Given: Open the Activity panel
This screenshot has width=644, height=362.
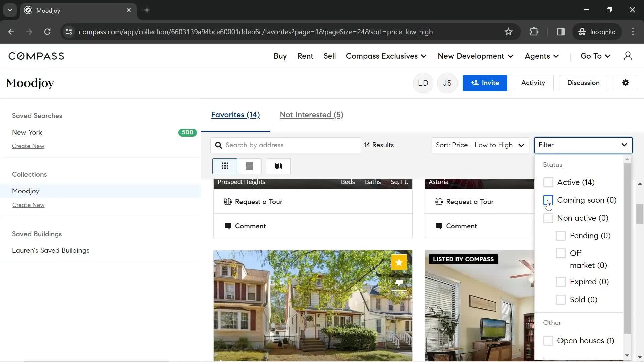Looking at the screenshot, I should click(x=533, y=83).
